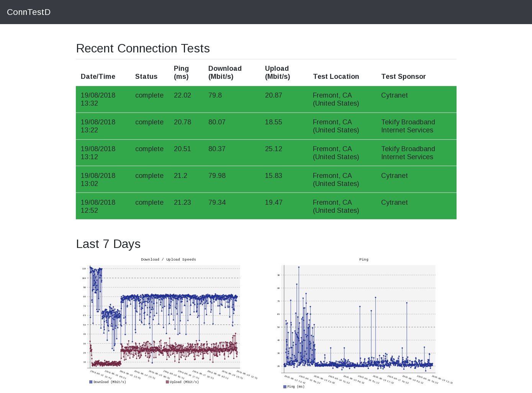Click the upload value 19.47
The width and height of the screenshot is (532, 393).
(273, 202)
